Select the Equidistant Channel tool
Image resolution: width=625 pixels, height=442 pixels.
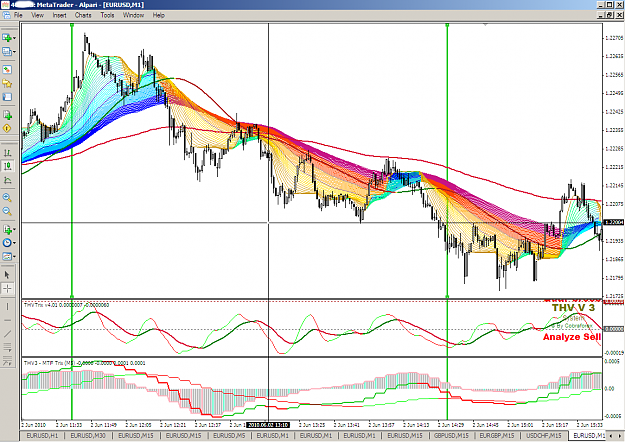pos(7,348)
